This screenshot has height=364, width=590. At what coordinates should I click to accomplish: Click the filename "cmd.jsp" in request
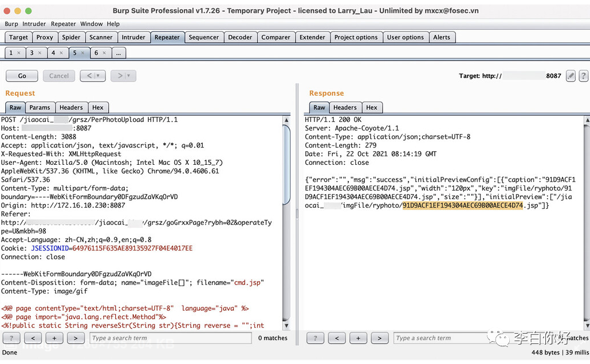tap(247, 282)
